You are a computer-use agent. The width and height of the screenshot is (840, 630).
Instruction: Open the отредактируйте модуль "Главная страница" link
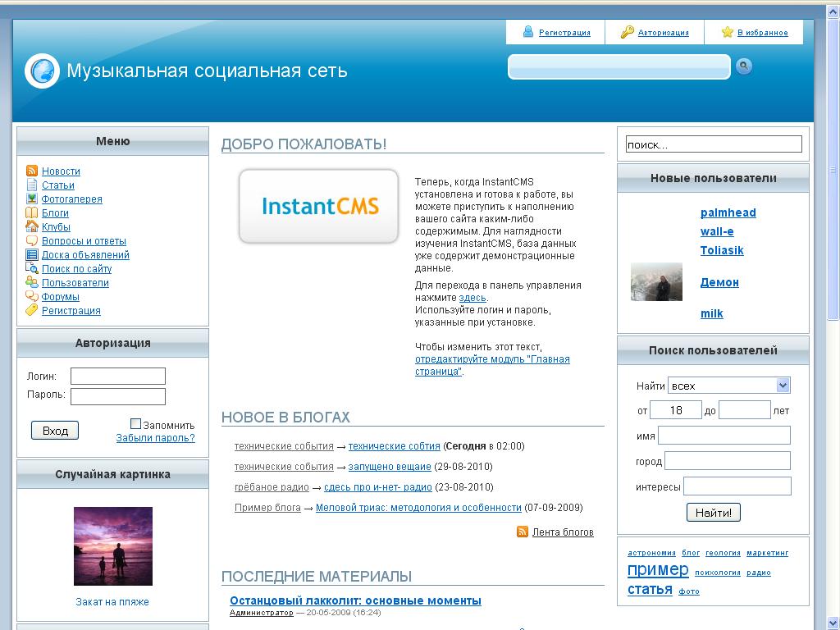pos(492,365)
